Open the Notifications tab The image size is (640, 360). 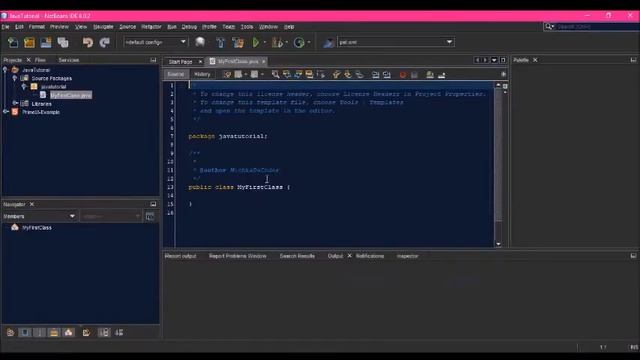tap(370, 256)
